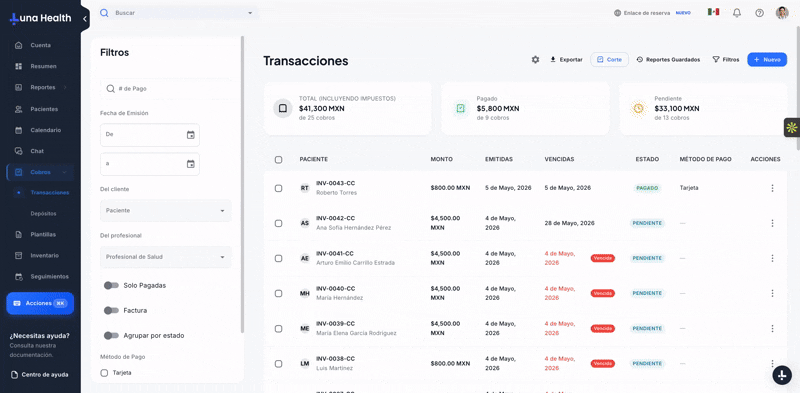The height and width of the screenshot is (393, 800).
Task: Collapse the sidebar with the chevron arrow
Action: [x=85, y=19]
